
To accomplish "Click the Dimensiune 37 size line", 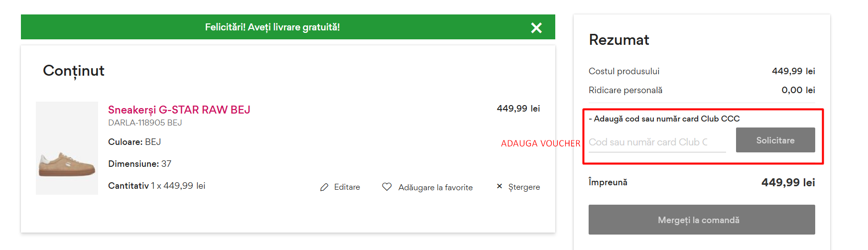I will pos(139,164).
